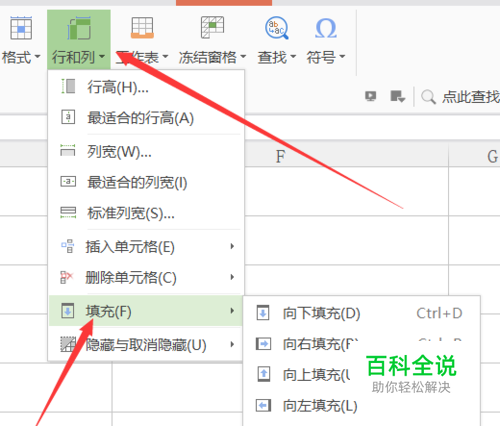Click the Worksheet (工作表) toolbar icon

click(142, 28)
